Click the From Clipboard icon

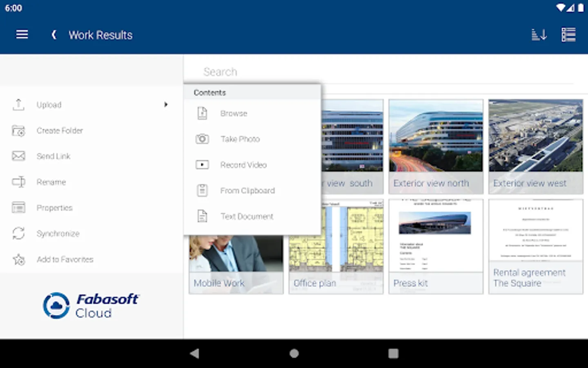(202, 191)
